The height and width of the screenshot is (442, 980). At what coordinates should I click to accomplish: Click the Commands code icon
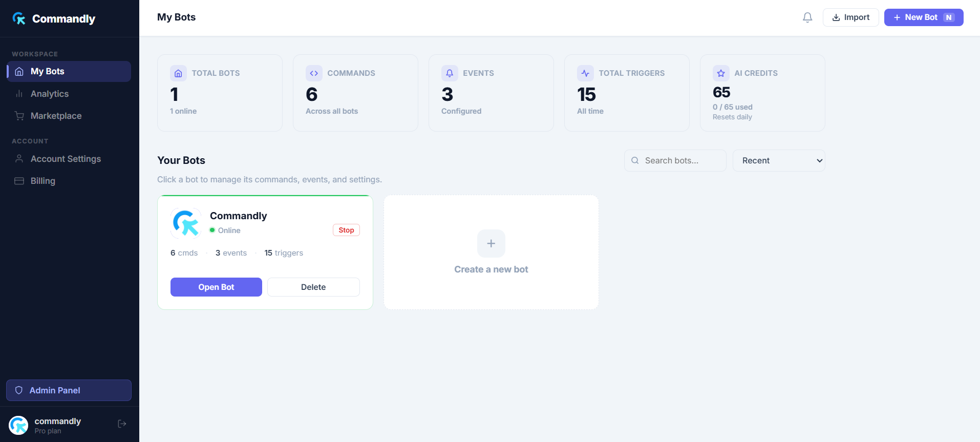(x=314, y=73)
